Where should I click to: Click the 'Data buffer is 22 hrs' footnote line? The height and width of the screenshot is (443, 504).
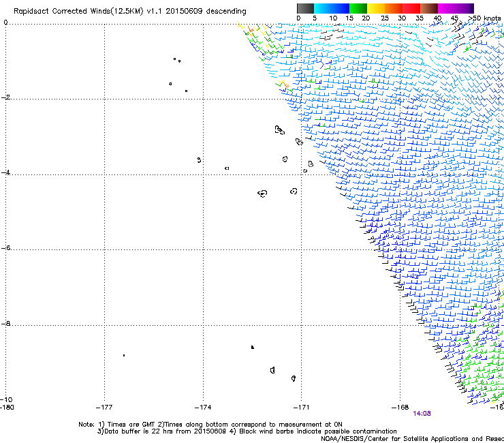(247, 431)
